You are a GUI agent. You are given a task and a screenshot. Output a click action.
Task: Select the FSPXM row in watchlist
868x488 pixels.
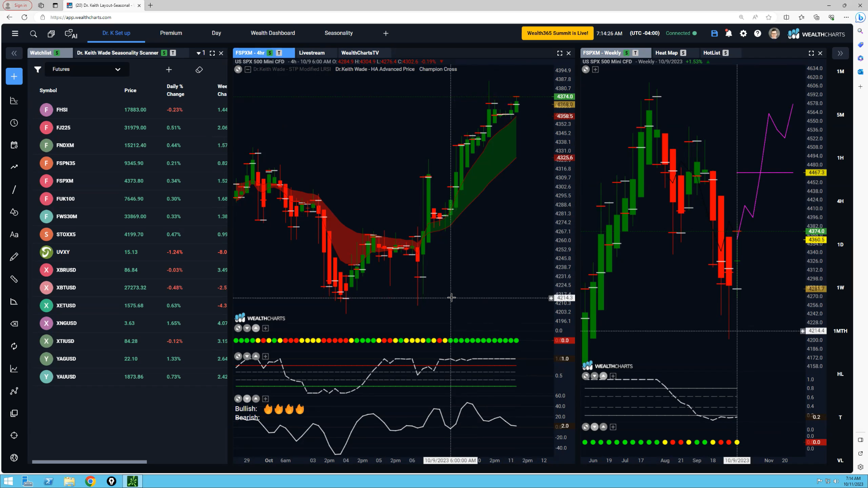tap(130, 181)
